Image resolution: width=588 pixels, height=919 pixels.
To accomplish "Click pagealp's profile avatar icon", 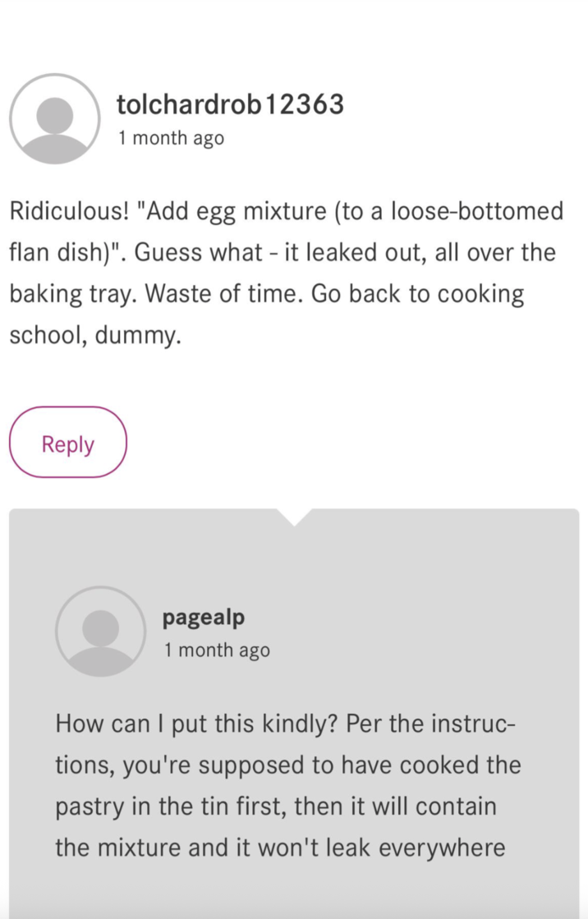I will (100, 631).
